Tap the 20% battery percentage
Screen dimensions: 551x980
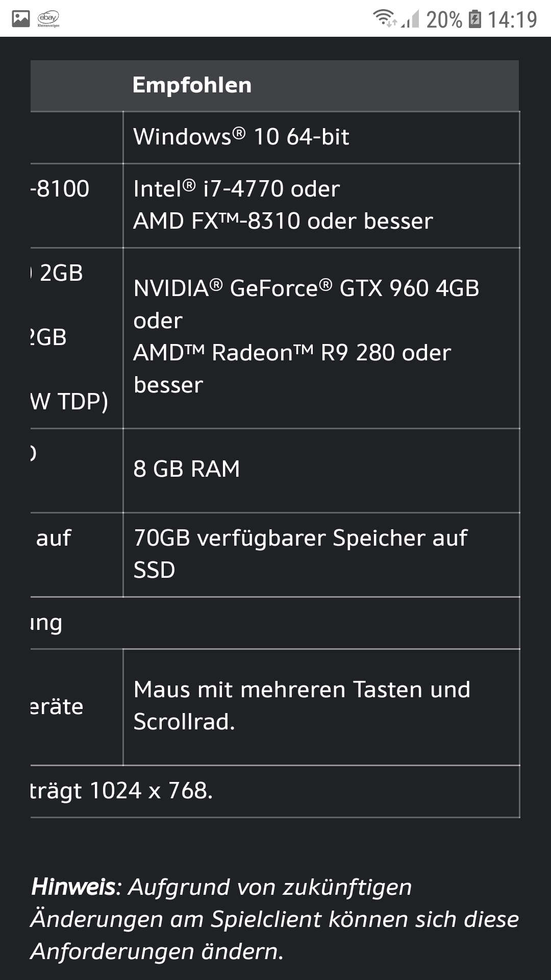click(444, 20)
